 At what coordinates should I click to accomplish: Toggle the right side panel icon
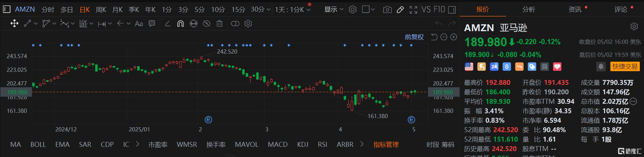452,10
